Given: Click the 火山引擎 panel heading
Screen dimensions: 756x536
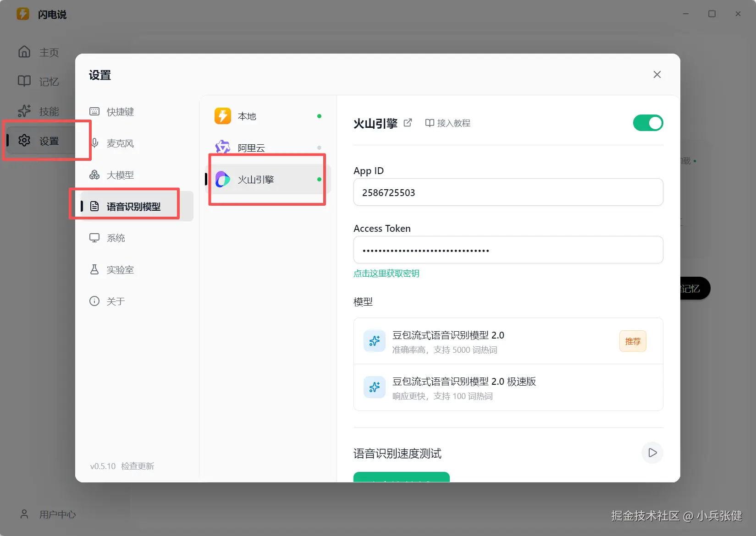Looking at the screenshot, I should point(375,123).
